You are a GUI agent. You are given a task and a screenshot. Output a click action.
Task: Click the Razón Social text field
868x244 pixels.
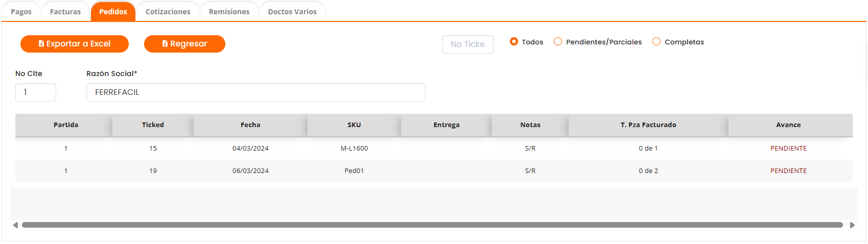tap(255, 92)
